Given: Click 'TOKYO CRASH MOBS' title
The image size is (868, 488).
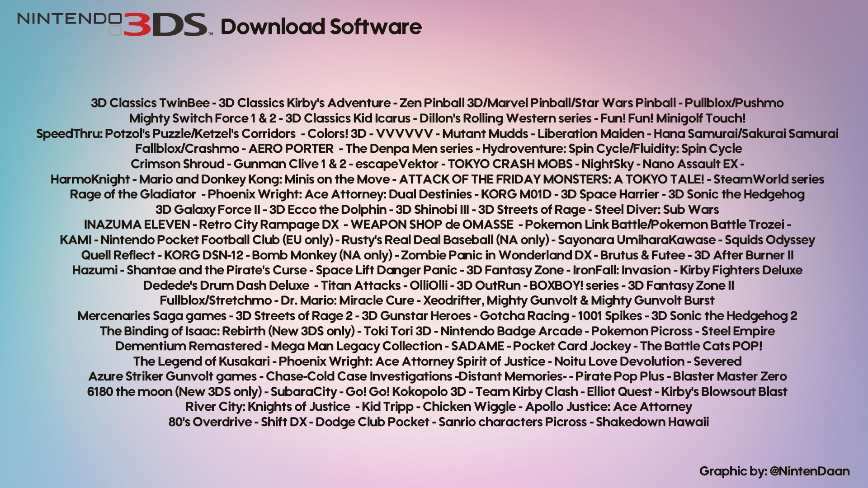Looking at the screenshot, I should tap(510, 164).
